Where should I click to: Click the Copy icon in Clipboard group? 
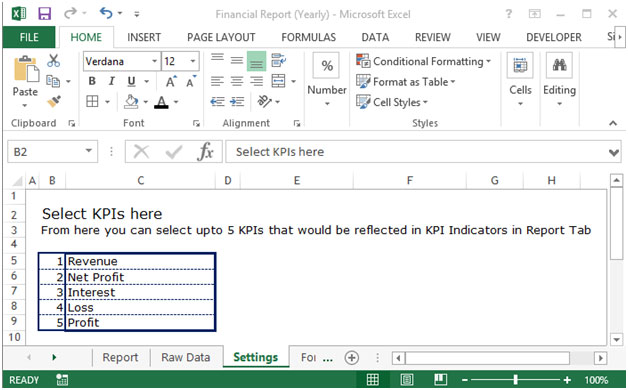(53, 81)
